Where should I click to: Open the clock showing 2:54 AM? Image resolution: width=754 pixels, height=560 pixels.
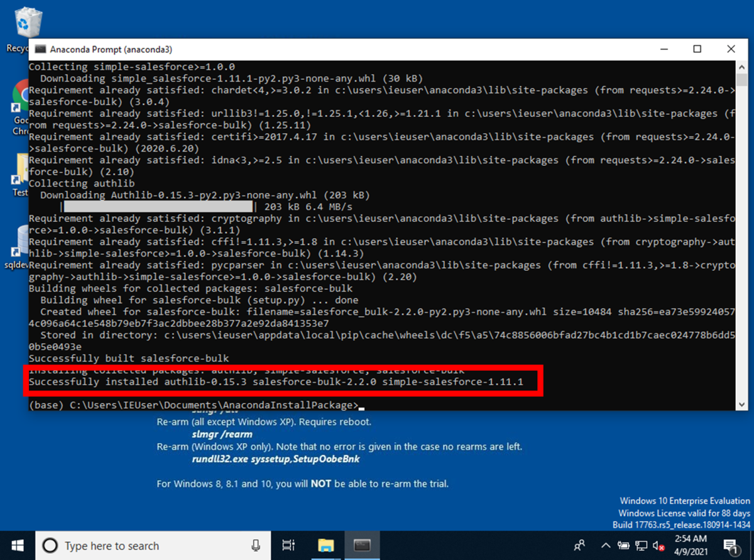690,545
